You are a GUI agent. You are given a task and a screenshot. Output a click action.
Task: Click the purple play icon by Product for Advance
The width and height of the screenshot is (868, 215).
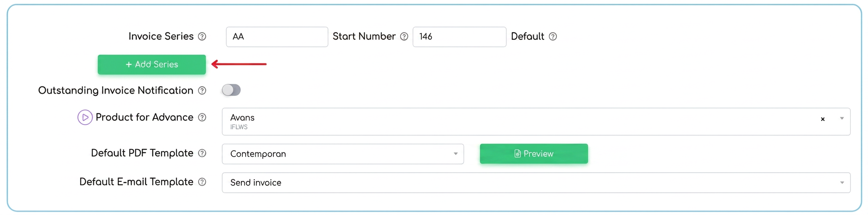(x=85, y=117)
